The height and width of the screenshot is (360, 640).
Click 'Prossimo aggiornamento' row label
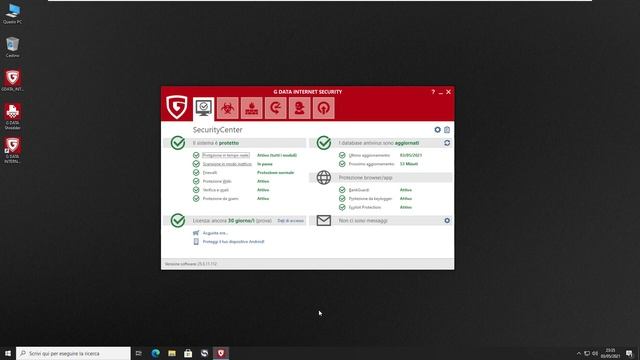tap(371, 164)
